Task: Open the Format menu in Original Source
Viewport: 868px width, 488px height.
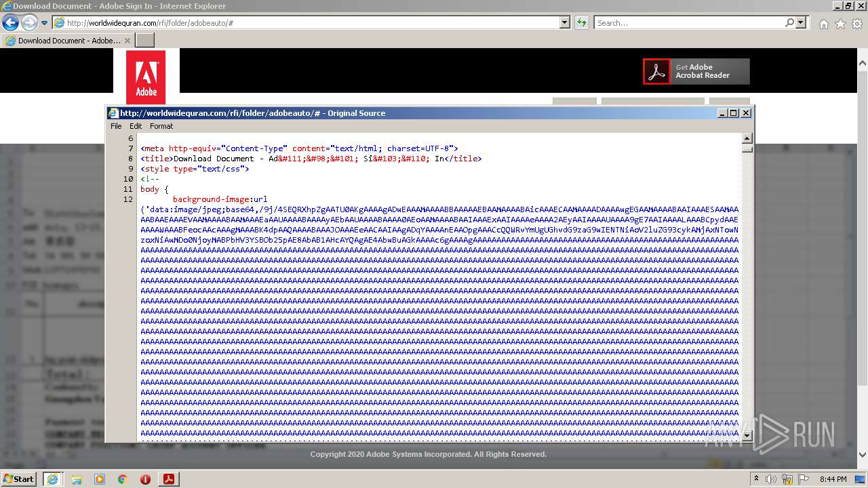Action: point(161,126)
